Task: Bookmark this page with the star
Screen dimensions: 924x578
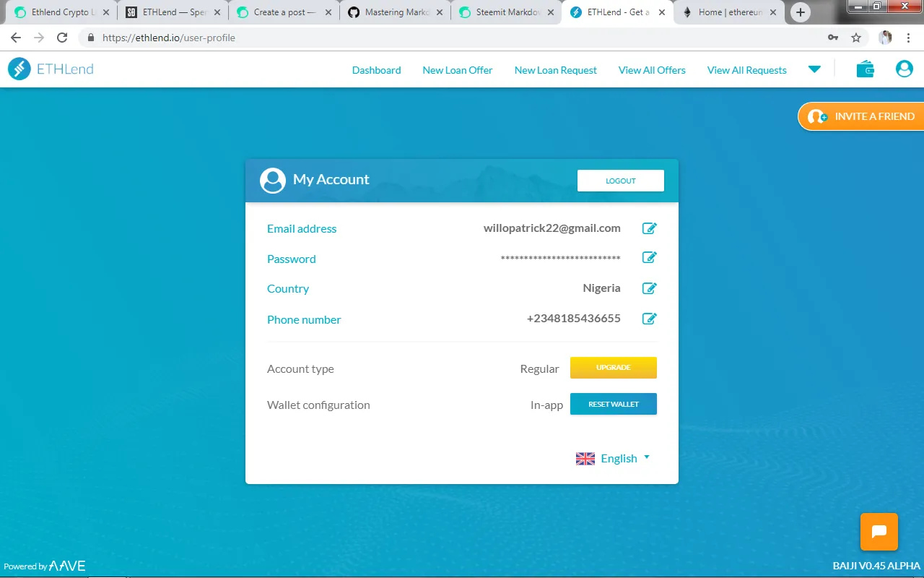Action: 856,38
